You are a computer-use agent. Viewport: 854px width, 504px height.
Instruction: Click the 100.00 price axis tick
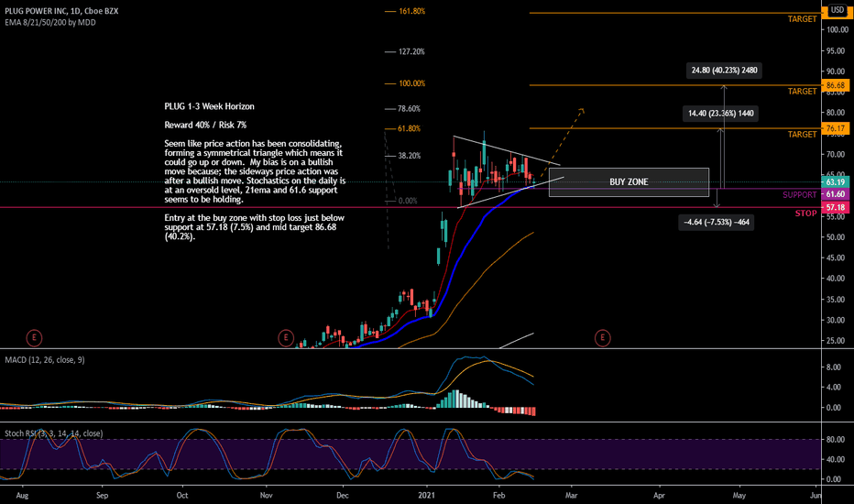point(836,29)
